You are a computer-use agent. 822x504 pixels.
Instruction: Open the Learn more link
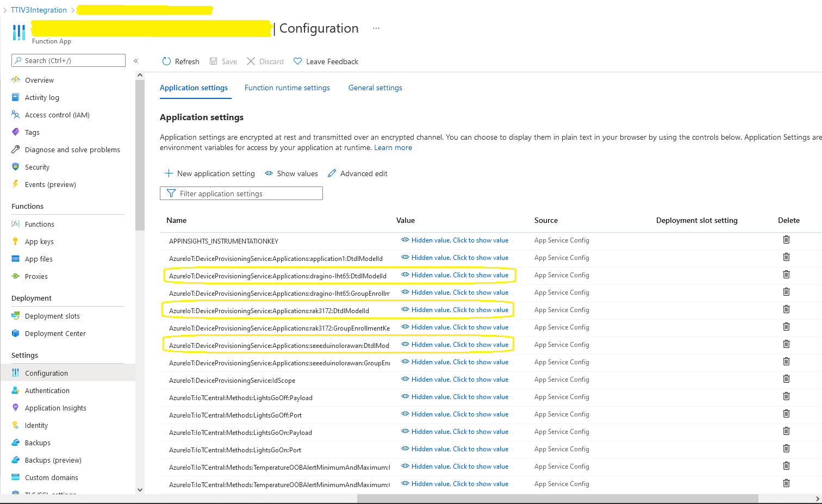click(x=393, y=148)
